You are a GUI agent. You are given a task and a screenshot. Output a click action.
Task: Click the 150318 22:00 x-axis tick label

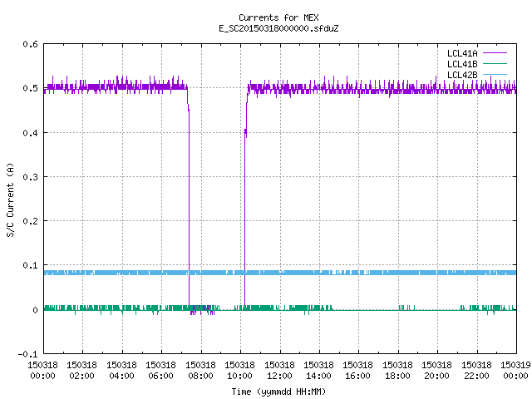pyautogui.click(x=476, y=371)
